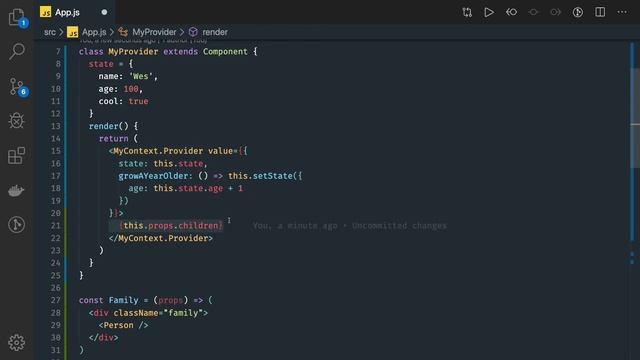Click the this.state.age + 1 expression
This screenshot has height=360, width=640.
[x=198, y=188]
